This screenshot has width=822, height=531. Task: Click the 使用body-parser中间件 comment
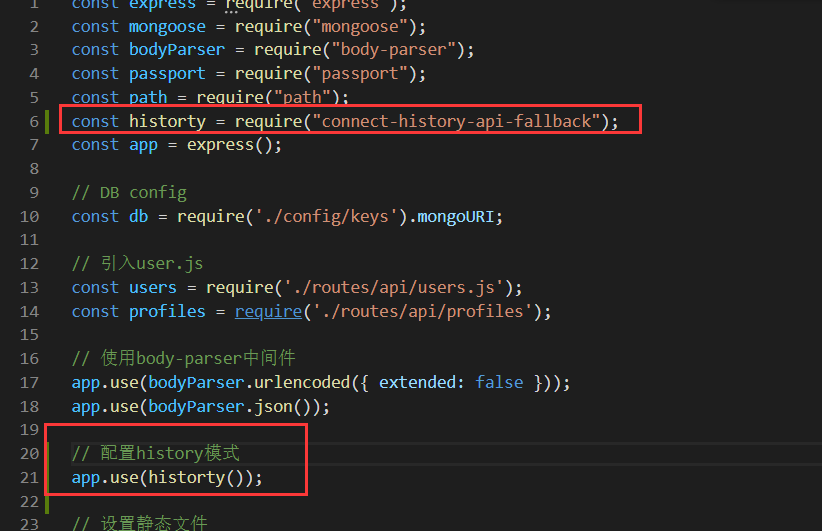(183, 359)
